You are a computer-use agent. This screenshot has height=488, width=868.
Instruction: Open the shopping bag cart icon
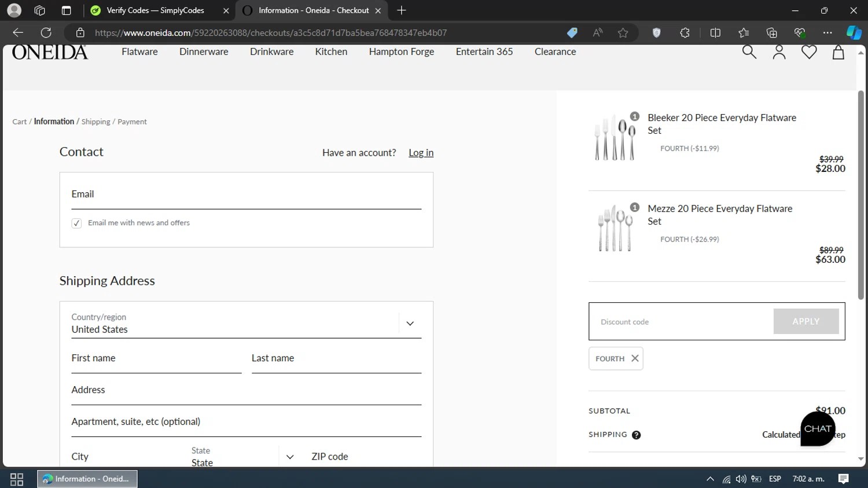[838, 52]
